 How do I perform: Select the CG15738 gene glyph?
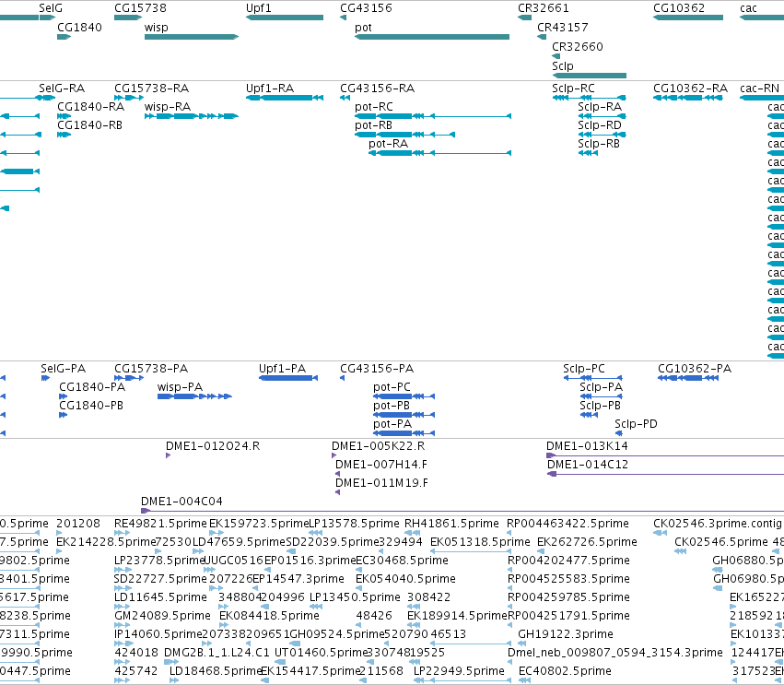pyautogui.click(x=128, y=18)
